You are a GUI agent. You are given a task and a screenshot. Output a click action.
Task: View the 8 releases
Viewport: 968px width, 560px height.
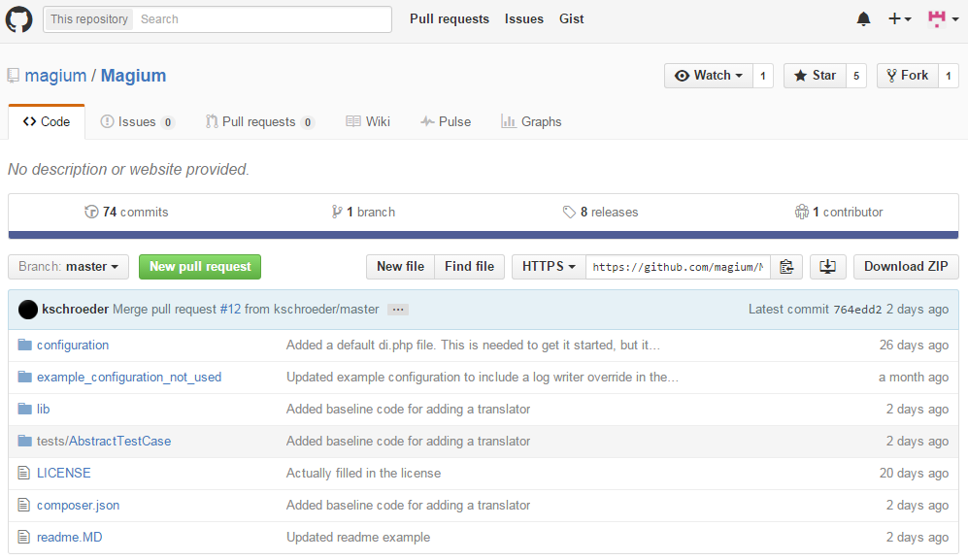click(x=601, y=212)
